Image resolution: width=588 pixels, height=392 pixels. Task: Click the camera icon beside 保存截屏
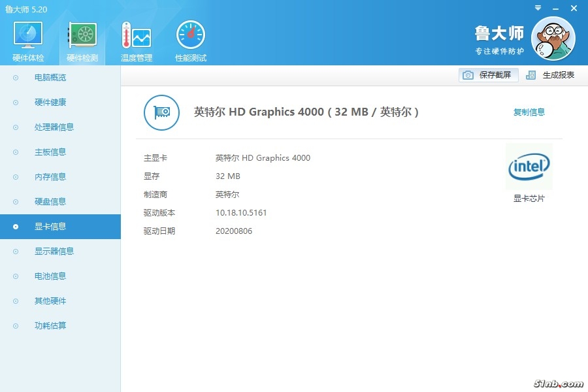pyautogui.click(x=468, y=75)
